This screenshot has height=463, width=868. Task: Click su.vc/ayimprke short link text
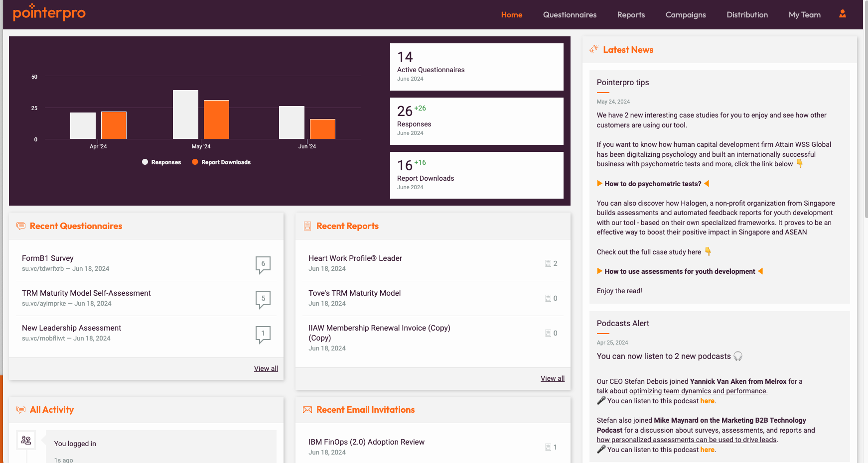[44, 303]
